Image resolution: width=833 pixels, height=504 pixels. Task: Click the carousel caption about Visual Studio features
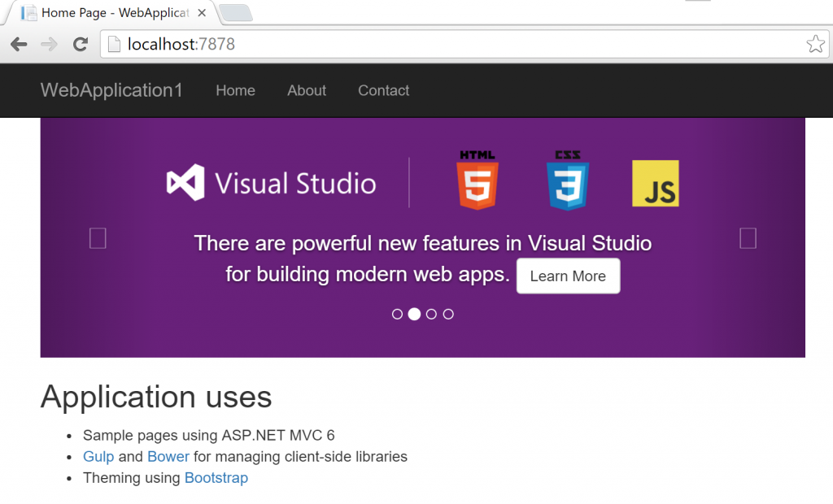click(422, 259)
